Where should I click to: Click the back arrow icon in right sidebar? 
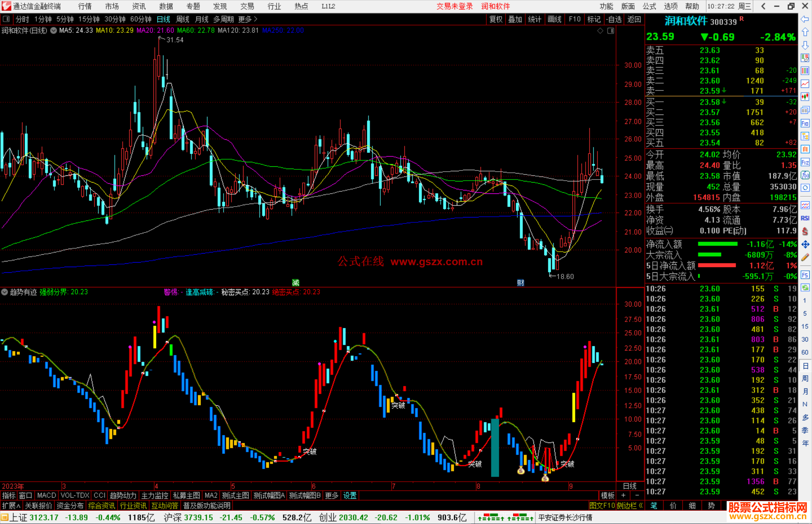click(805, 19)
